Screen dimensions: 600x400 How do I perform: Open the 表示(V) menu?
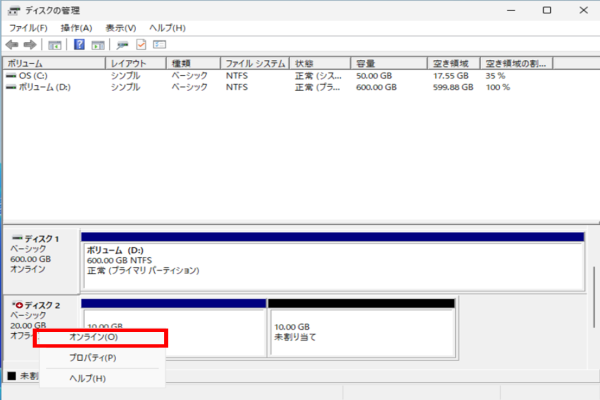[120, 27]
